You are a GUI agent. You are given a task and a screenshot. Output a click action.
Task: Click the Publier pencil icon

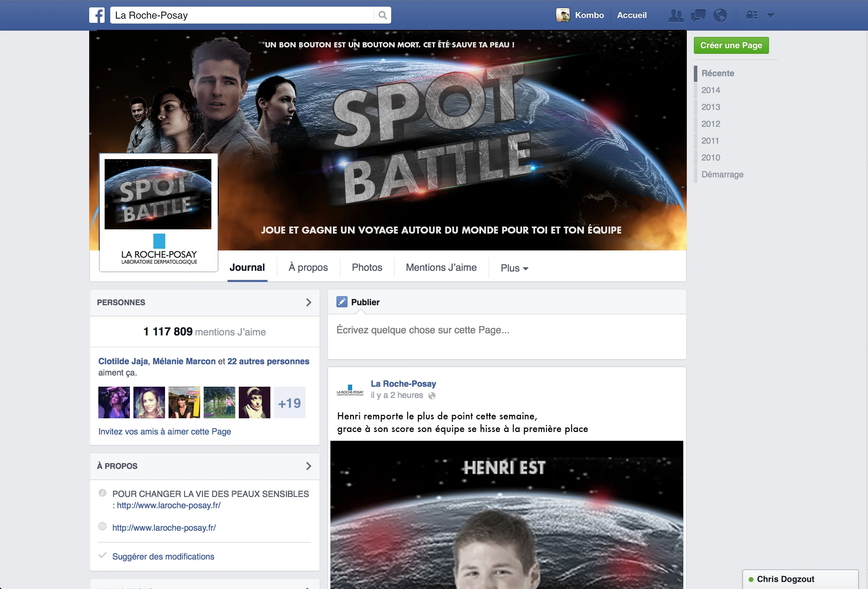[x=342, y=302]
